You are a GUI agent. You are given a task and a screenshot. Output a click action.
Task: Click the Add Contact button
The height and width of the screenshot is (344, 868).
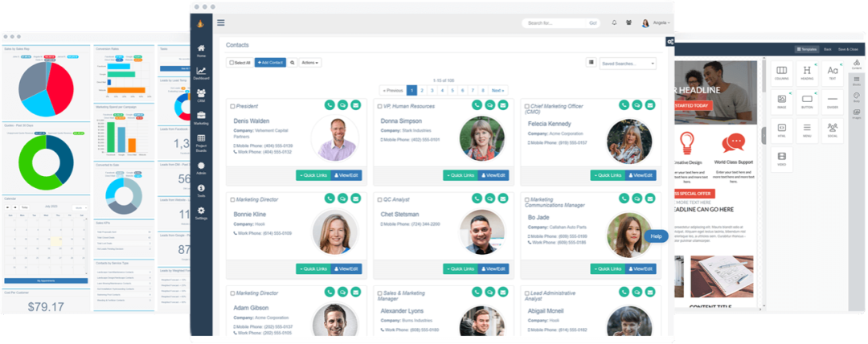[270, 62]
